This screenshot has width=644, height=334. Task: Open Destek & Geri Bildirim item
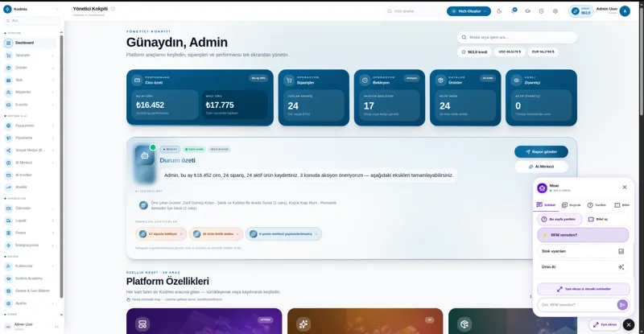click(x=30, y=291)
